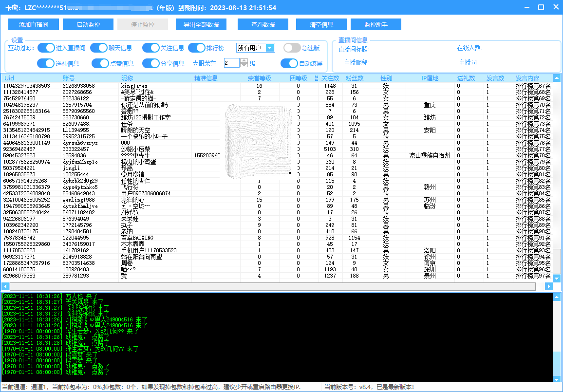Image resolution: width=563 pixels, height=392 pixels.
Task: Click the 大哥荣誉 level input field
Action: pos(231,63)
